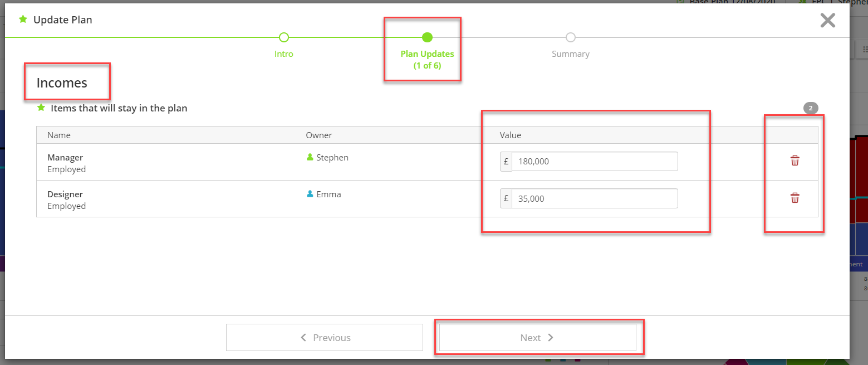This screenshot has height=365, width=868.
Task: Select the filled Plan Updates step circle
Action: coord(426,37)
